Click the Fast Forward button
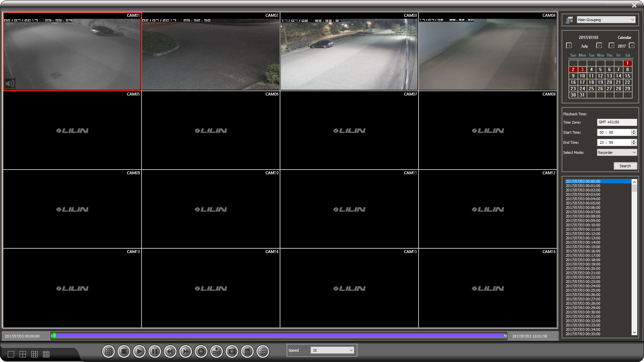The height and width of the screenshot is (362, 644). [185, 352]
